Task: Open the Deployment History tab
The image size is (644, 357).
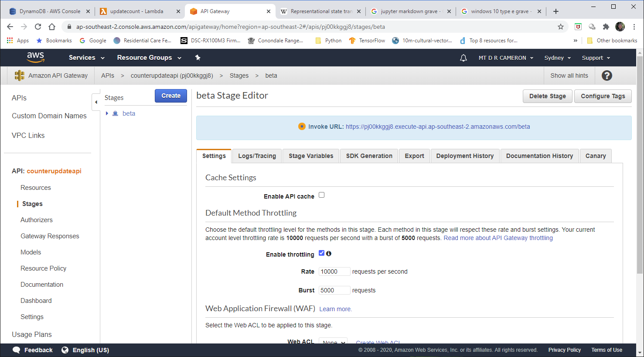Action: [x=465, y=156]
